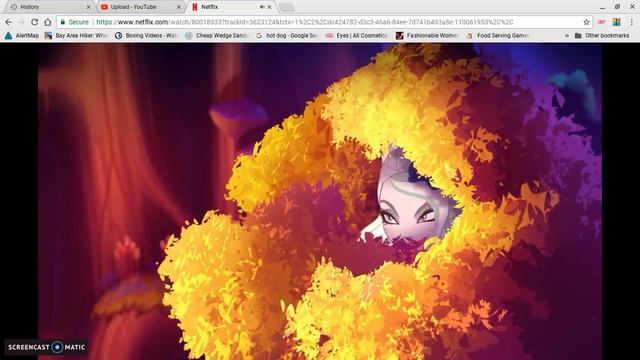Viewport: 640px width, 360px height.
Task: View the Secure padlock site info
Action: [x=75, y=22]
